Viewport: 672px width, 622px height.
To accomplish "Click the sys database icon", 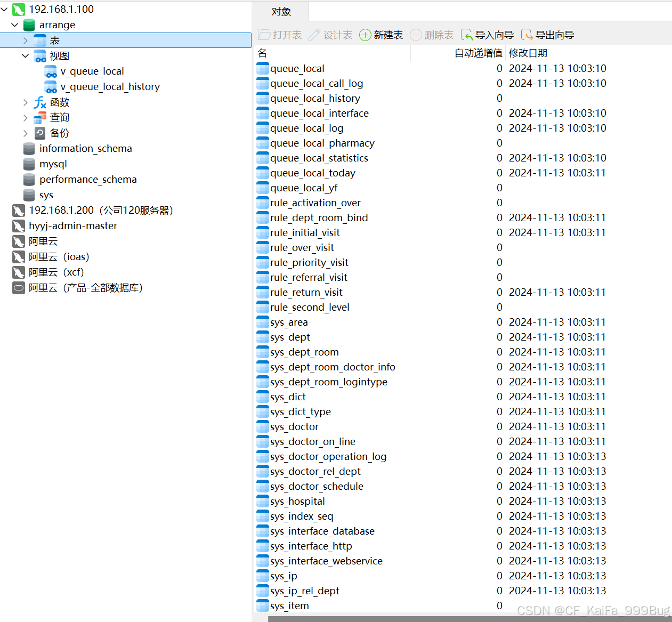I will point(29,195).
